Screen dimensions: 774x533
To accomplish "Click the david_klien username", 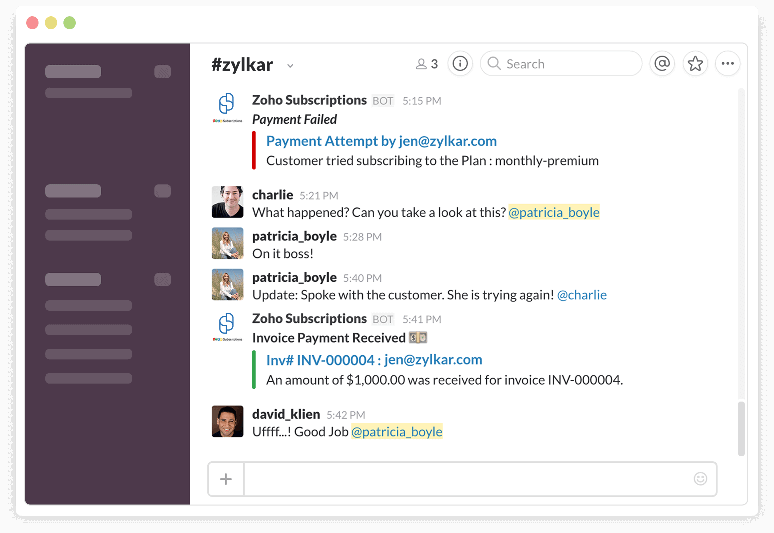I will tap(286, 414).
